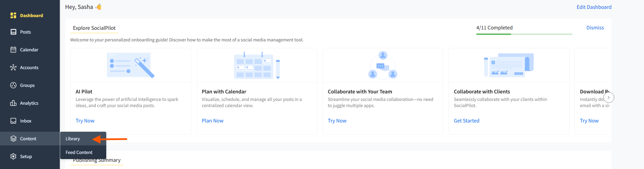The height and width of the screenshot is (169, 644).
Task: Click Try Now under AI Pilot
Action: pos(85,121)
